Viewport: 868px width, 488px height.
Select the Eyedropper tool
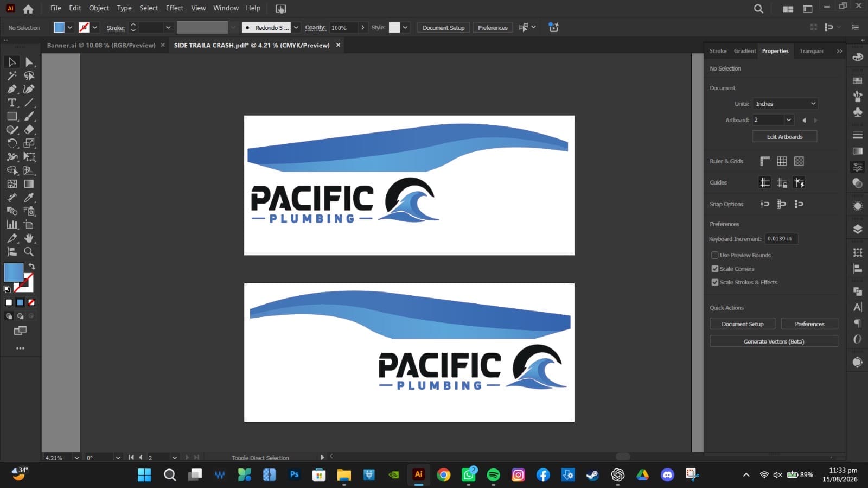29,198
